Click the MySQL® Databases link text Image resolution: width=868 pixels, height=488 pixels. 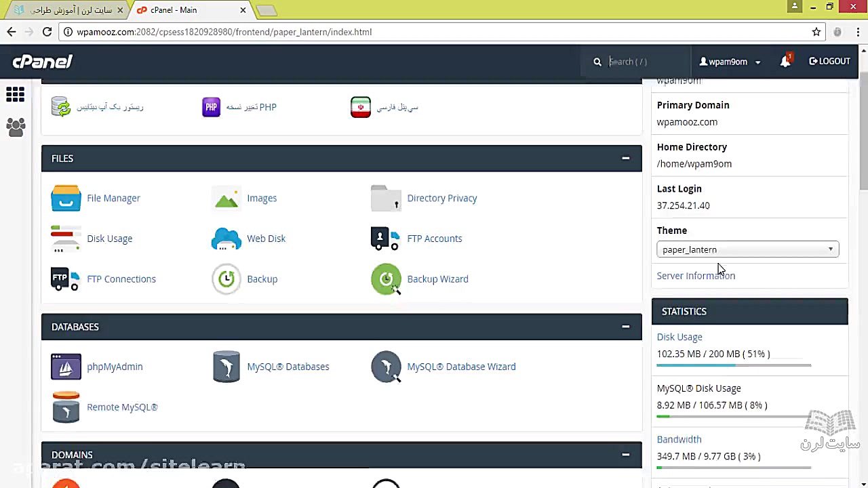[288, 367]
